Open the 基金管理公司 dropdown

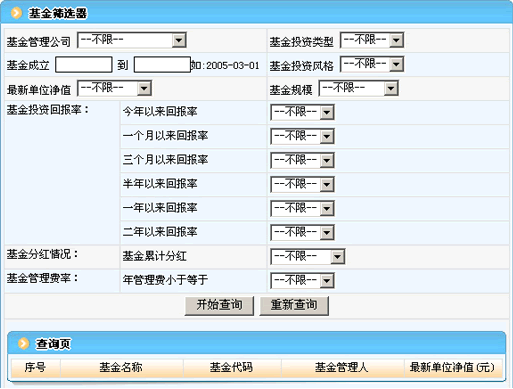click(x=132, y=40)
